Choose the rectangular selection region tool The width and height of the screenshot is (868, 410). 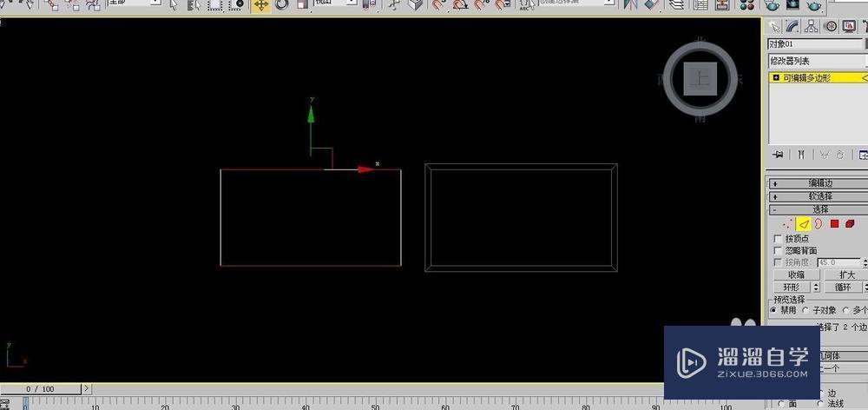(215, 5)
